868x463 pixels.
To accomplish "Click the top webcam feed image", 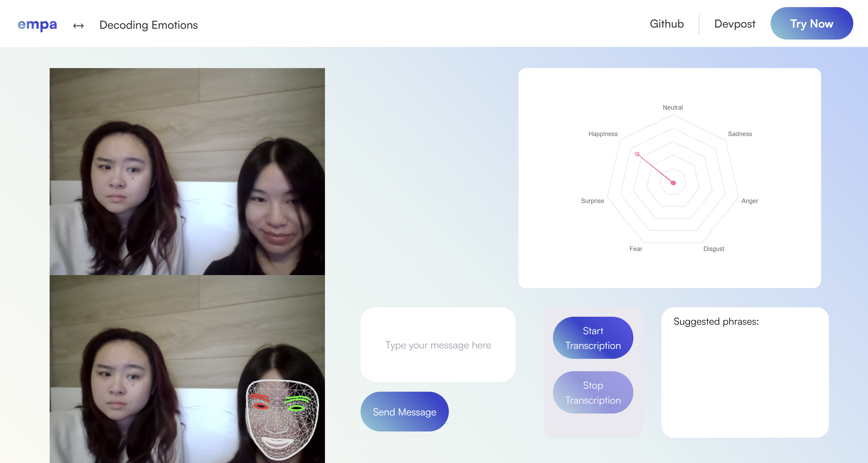I will pyautogui.click(x=187, y=171).
